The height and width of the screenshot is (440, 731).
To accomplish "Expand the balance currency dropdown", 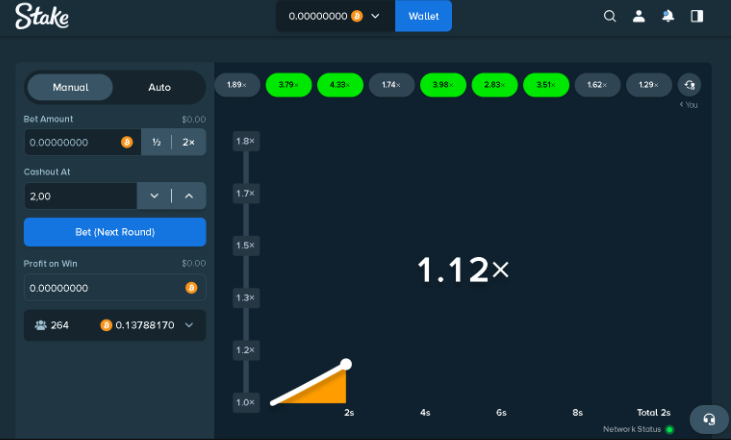I will point(376,16).
